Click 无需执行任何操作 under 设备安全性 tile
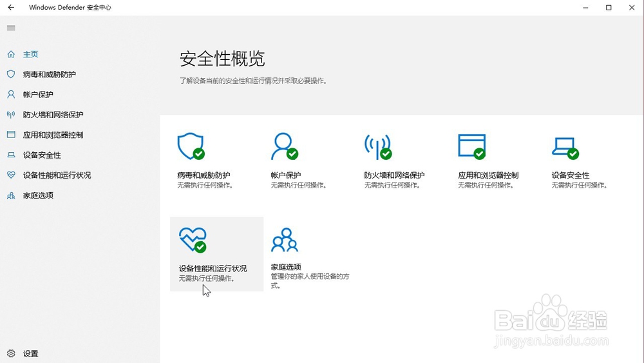Viewport: 644px width, 363px height. pos(579,186)
